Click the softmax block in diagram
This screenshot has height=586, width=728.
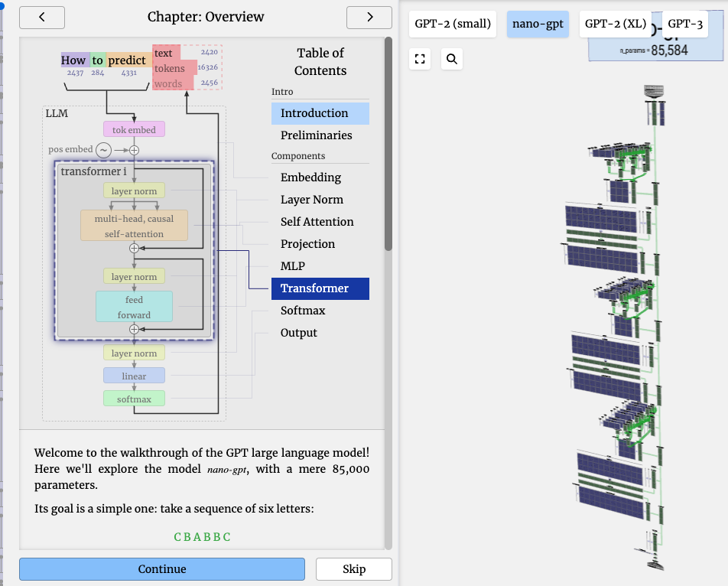(x=134, y=399)
